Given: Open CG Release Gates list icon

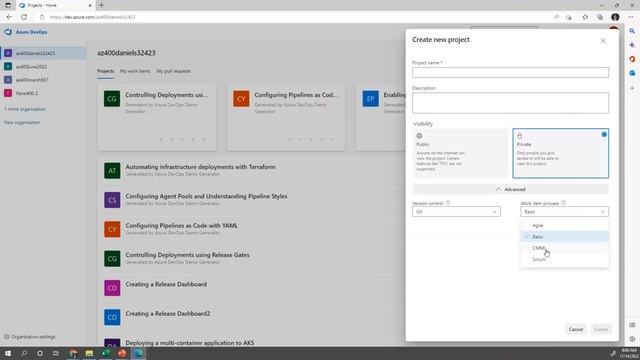Looking at the screenshot, I should point(112,259).
